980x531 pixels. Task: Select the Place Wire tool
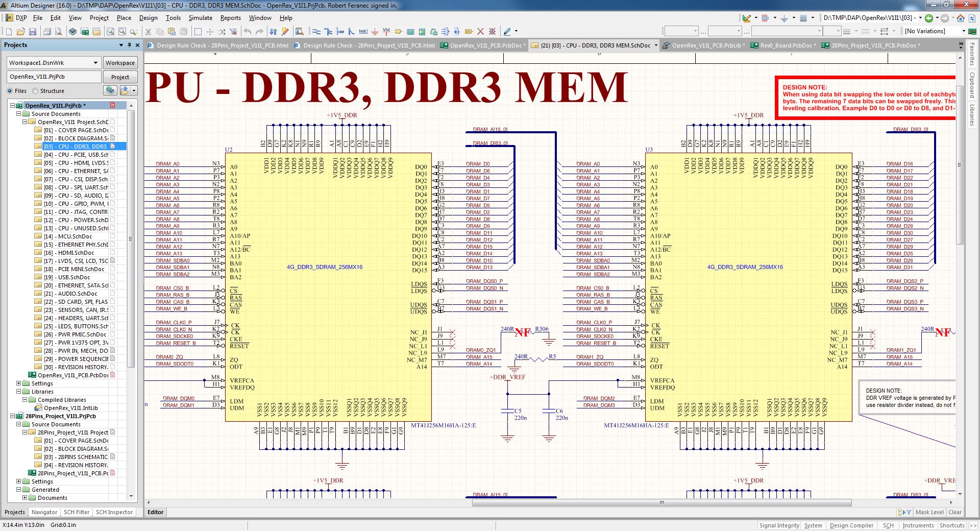click(316, 32)
